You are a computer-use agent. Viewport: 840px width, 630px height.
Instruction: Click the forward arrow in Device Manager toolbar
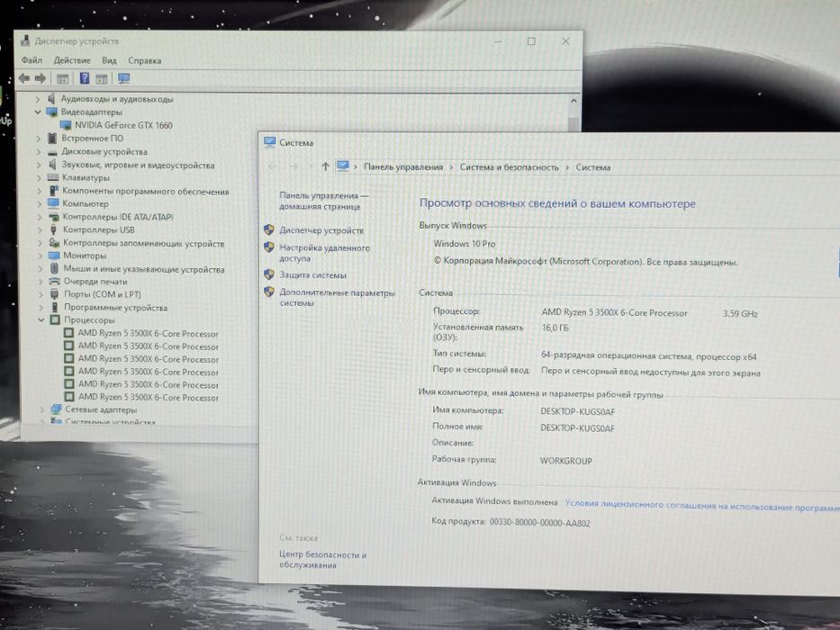41,78
